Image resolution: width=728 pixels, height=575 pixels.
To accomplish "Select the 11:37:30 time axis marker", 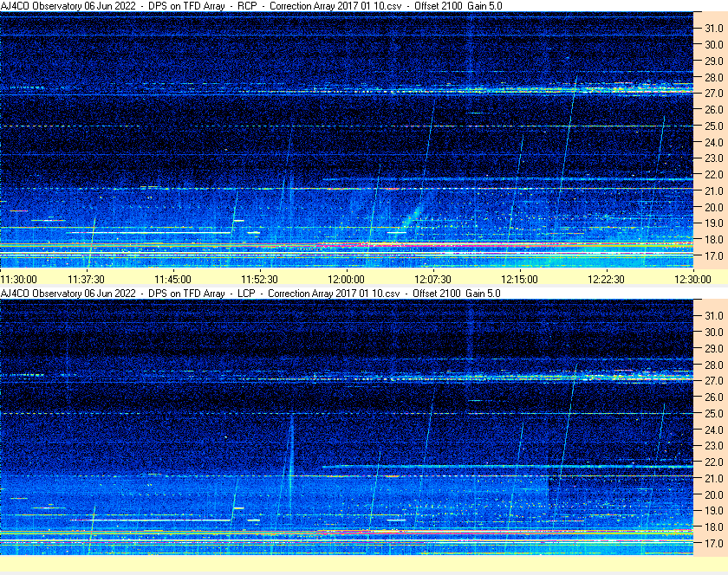I will pyautogui.click(x=87, y=279).
